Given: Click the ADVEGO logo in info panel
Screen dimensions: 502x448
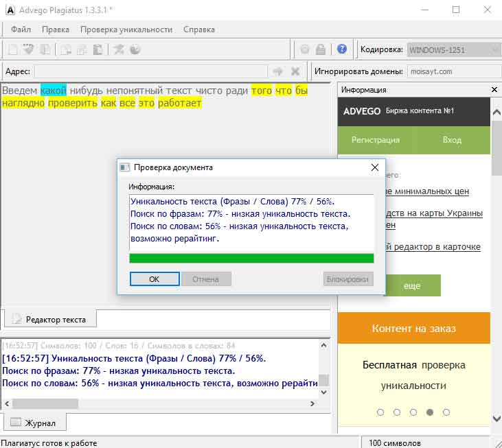Looking at the screenshot, I should tap(362, 111).
